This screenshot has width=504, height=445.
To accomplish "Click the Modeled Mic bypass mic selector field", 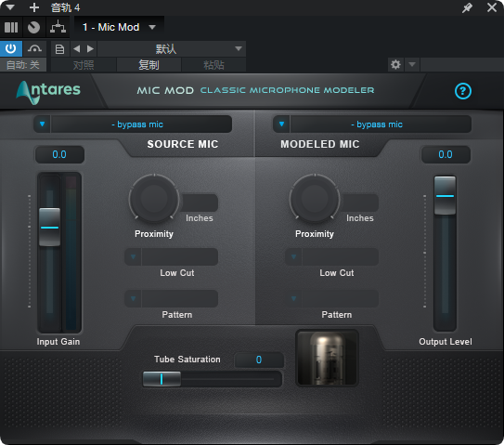I will tap(381, 124).
